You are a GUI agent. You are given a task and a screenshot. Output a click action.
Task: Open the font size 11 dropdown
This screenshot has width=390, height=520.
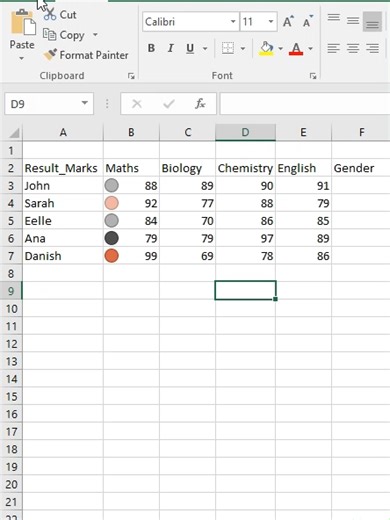271,22
